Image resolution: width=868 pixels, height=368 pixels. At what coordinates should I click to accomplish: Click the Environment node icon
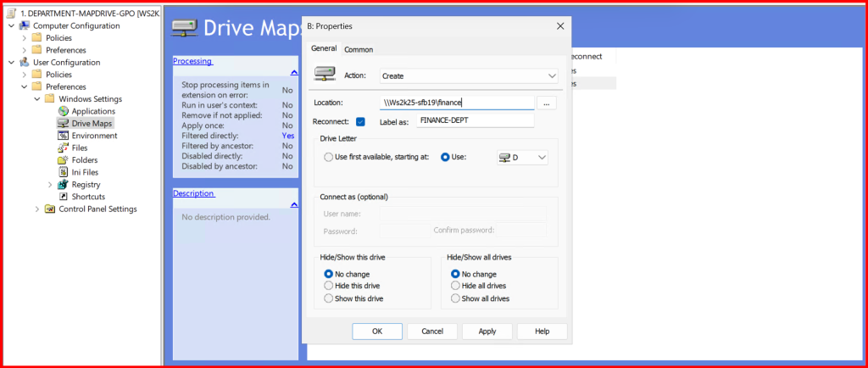click(64, 136)
